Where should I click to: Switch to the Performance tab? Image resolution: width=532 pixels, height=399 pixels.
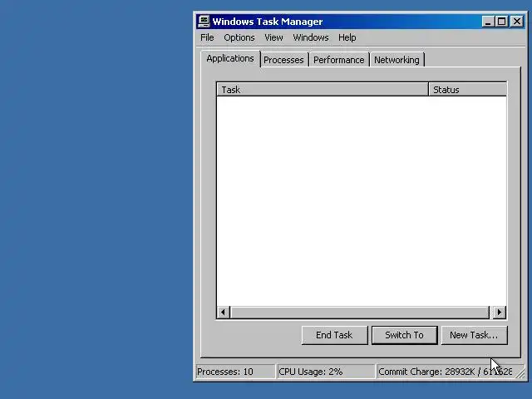coord(338,60)
